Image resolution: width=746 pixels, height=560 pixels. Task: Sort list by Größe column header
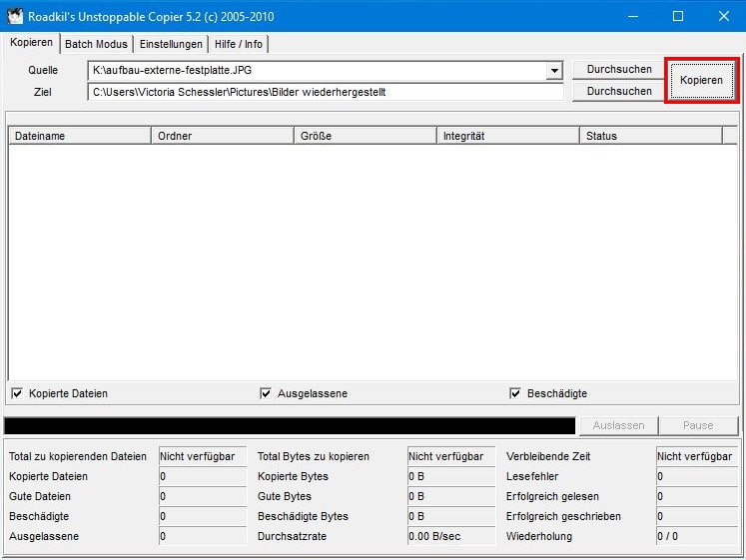[365, 136]
